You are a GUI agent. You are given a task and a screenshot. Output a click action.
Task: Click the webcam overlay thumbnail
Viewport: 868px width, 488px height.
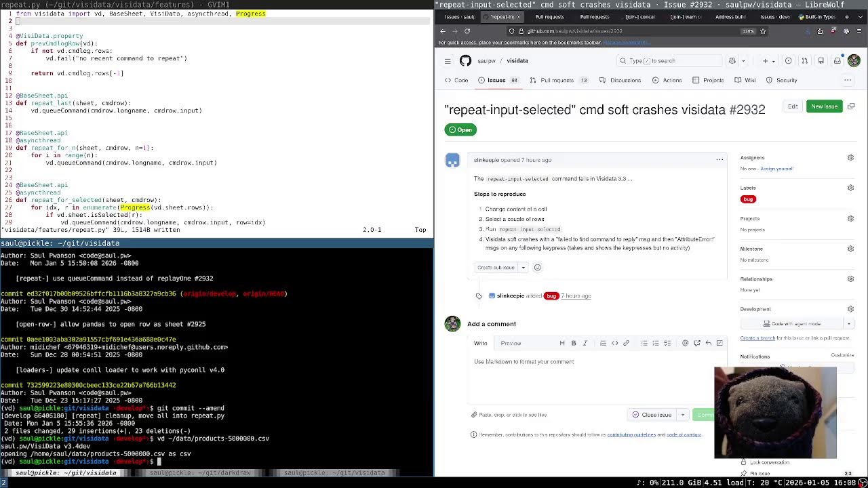775,413
